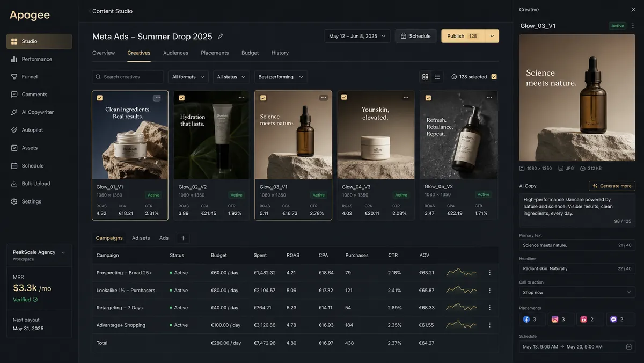Viewport: 644px width, 363px height.
Task: Open more options on Glow_01_V1 card
Action: pos(157,98)
